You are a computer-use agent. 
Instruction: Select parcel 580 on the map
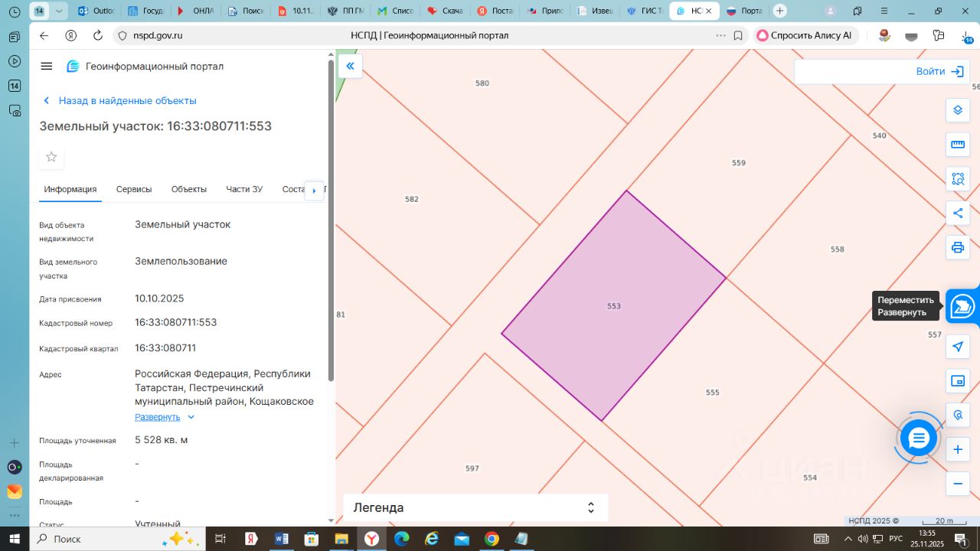(x=482, y=83)
